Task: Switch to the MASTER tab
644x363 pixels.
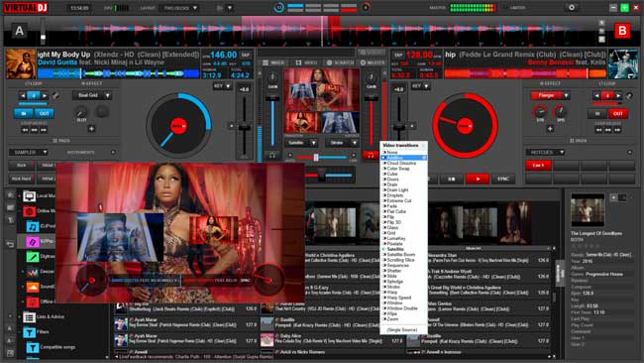Action: click(373, 62)
